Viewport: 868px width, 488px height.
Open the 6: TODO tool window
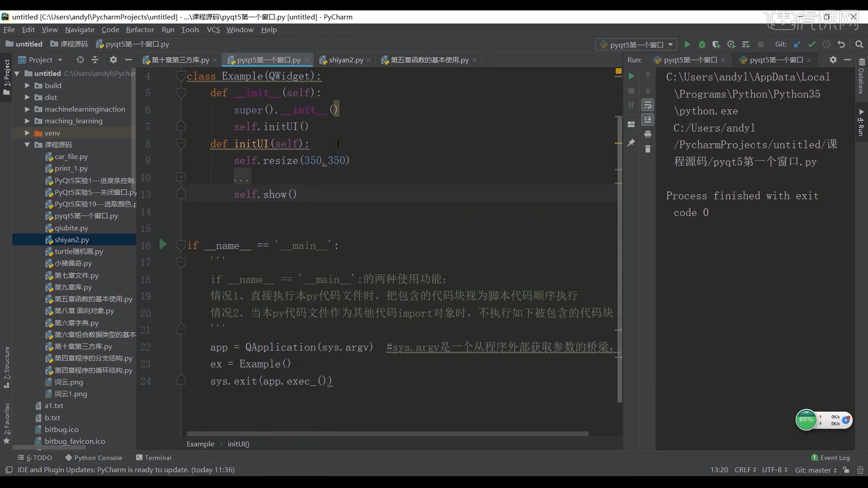tap(35, 458)
